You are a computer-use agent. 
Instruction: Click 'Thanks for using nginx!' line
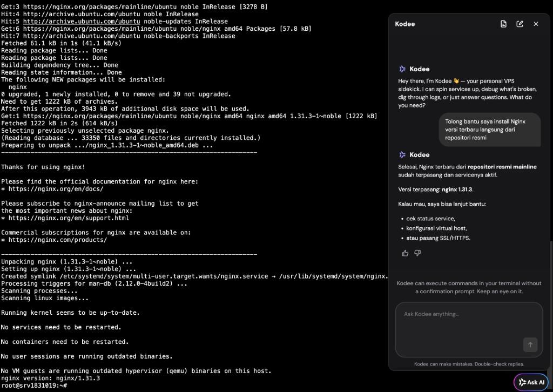(43, 167)
